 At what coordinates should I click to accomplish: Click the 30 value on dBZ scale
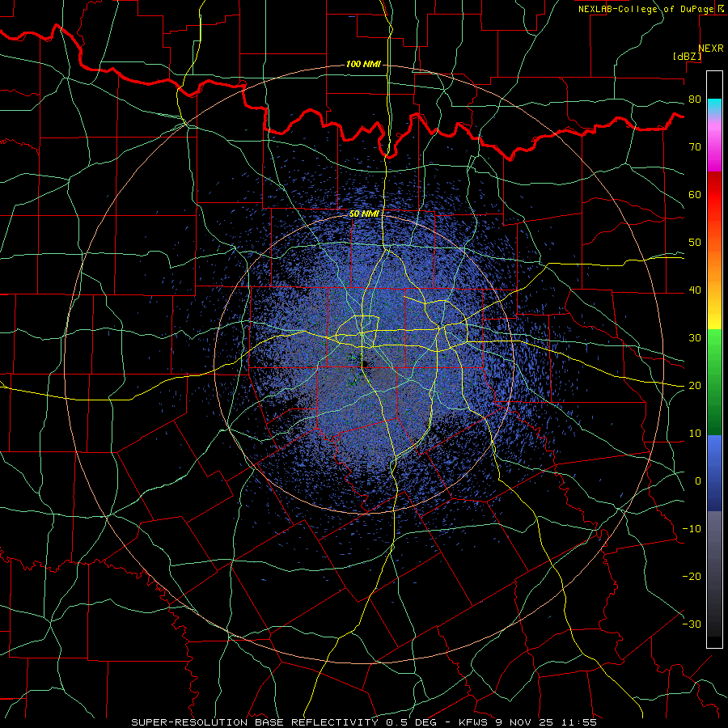point(695,338)
